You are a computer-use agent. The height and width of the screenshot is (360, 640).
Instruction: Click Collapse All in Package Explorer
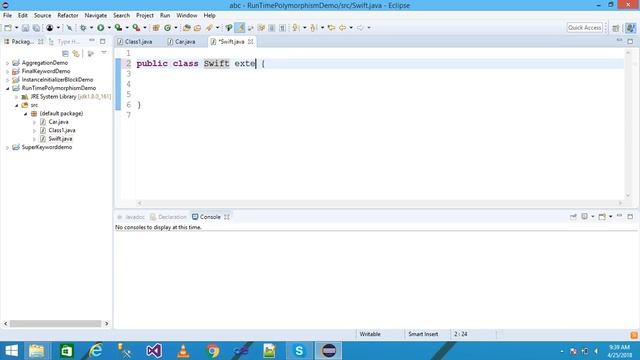tap(65, 53)
